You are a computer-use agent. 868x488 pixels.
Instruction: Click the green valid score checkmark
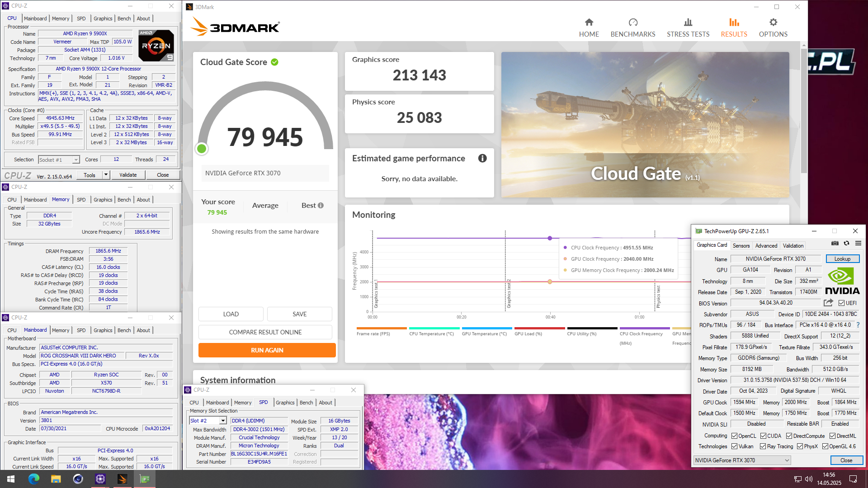tap(274, 62)
